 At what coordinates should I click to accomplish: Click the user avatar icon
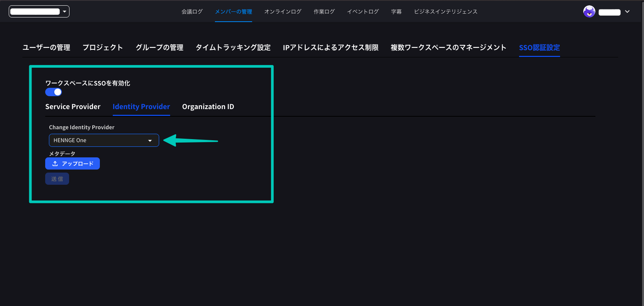click(x=589, y=11)
